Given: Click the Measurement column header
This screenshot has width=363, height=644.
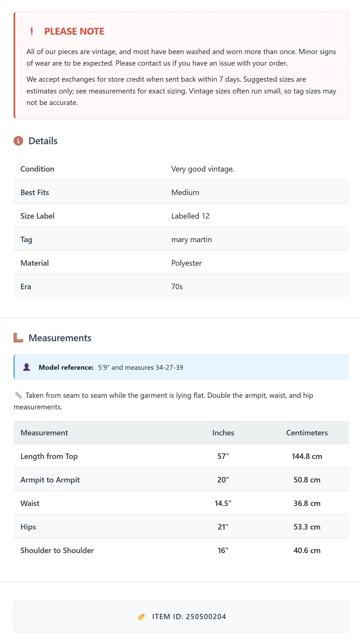Looking at the screenshot, I should click(x=44, y=433).
